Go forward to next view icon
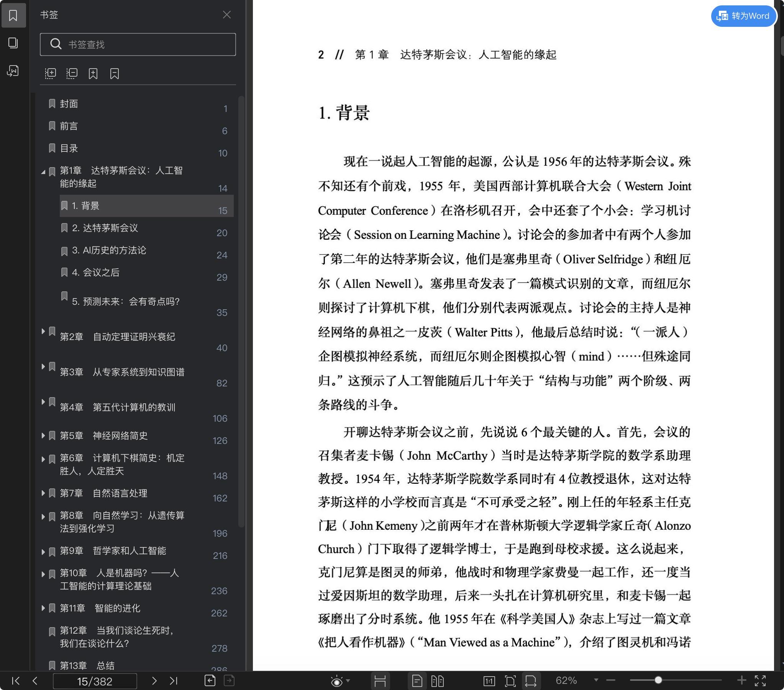This screenshot has height=690, width=784. (229, 680)
